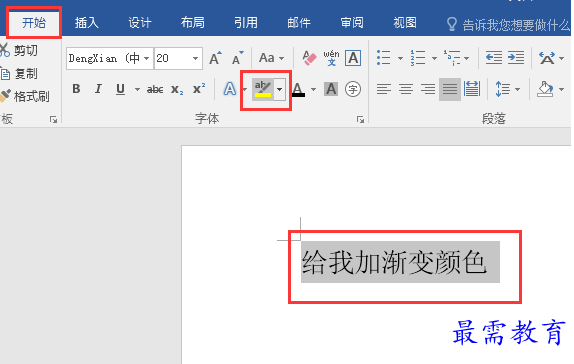Click 剪切 (Cut) button

pyautogui.click(x=19, y=50)
